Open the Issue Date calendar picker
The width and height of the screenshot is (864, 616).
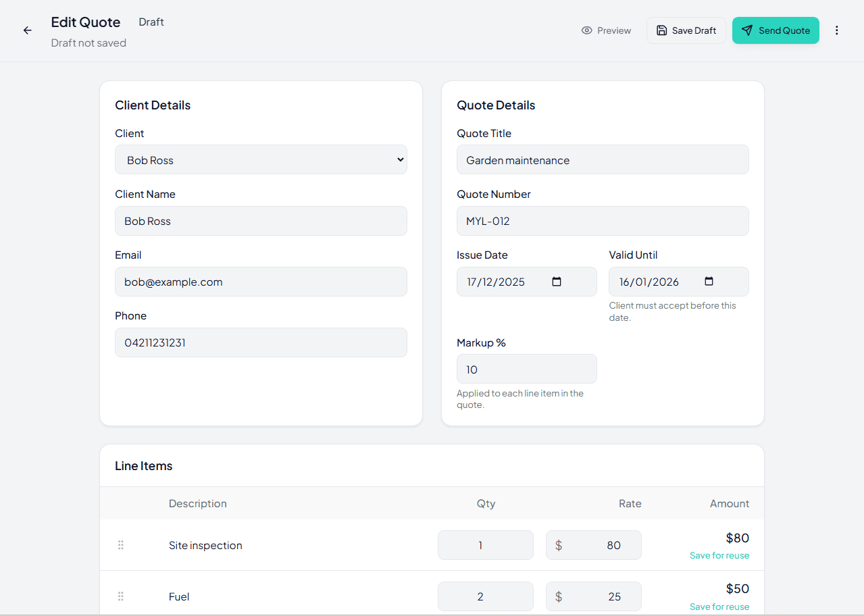pos(556,282)
